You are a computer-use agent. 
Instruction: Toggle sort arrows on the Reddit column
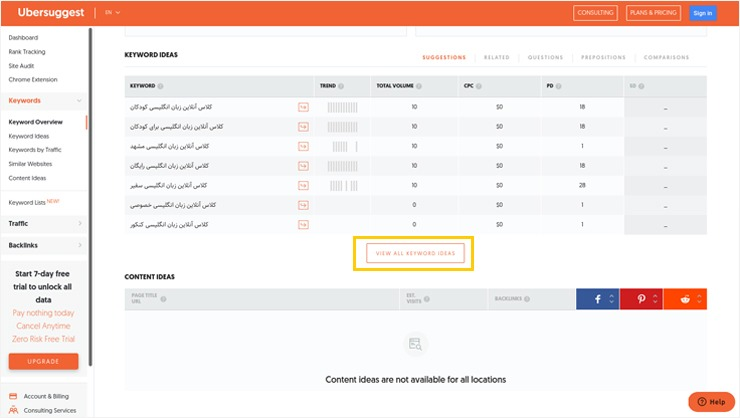(x=699, y=299)
